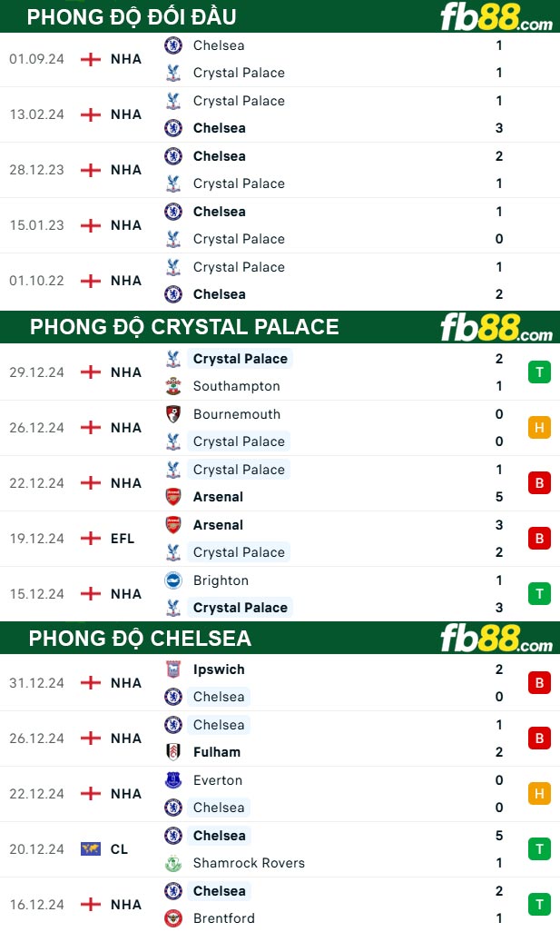Click the Bournemouth club crest icon

pos(173,414)
